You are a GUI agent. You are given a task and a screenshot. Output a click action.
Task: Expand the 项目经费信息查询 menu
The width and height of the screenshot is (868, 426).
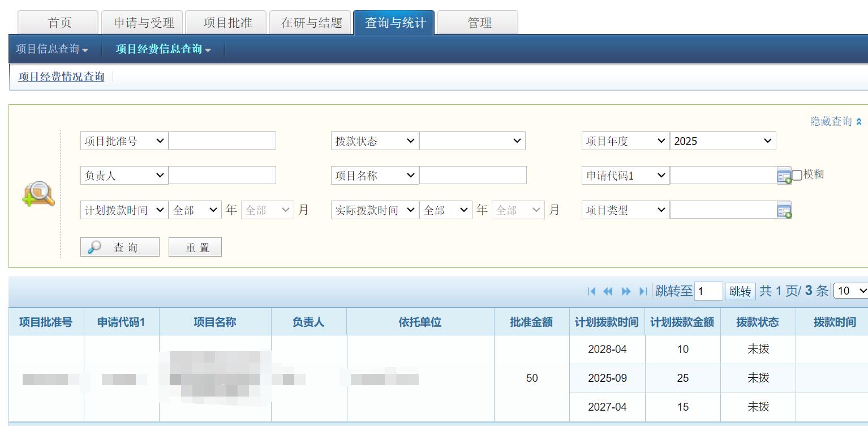point(163,49)
